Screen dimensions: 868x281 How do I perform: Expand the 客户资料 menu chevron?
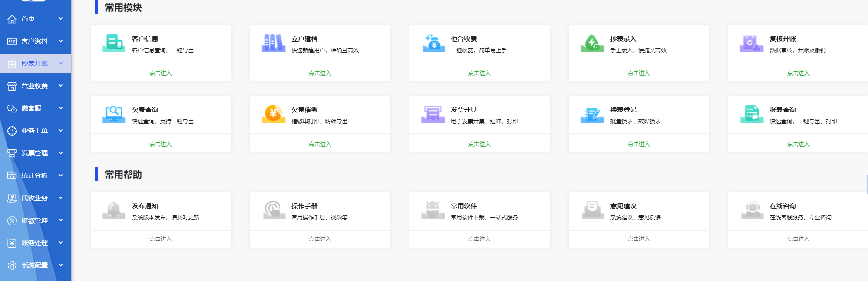61,41
